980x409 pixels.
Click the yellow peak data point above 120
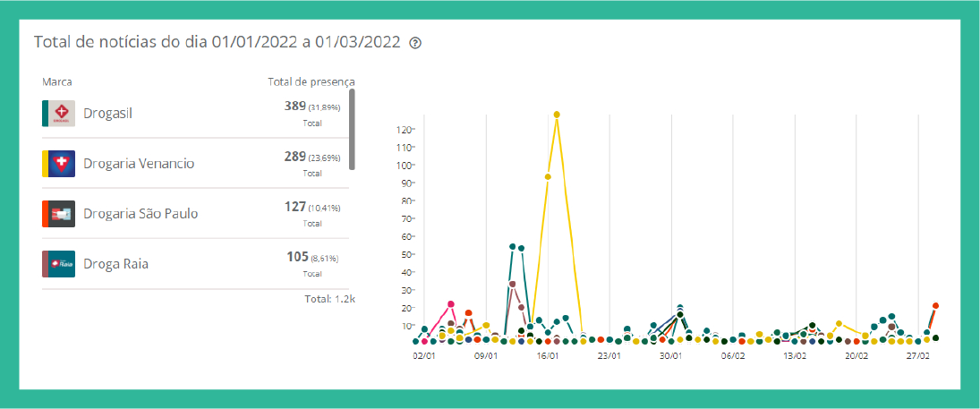pyautogui.click(x=557, y=115)
